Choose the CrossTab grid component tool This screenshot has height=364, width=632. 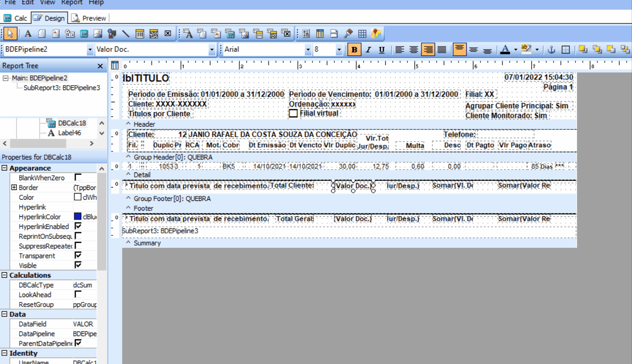click(362, 34)
